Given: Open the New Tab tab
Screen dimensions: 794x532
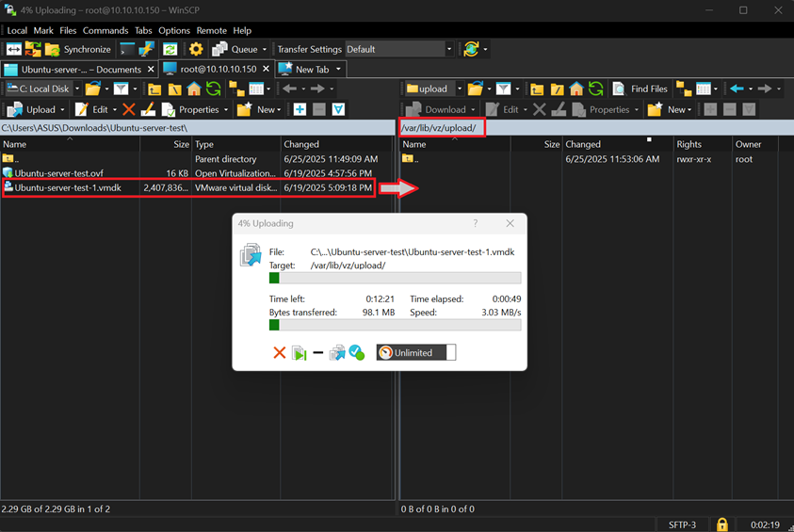Looking at the screenshot, I should pyautogui.click(x=311, y=69).
